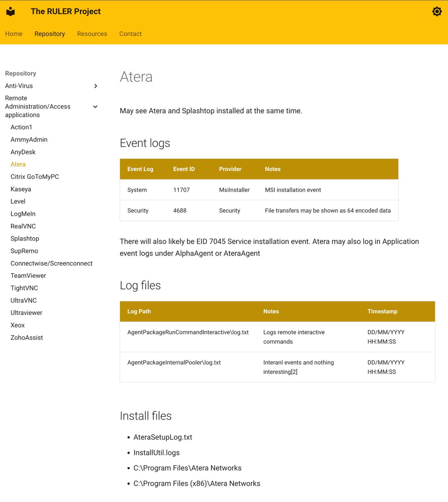448x502 pixels.
Task: Open The RULER Project site title
Action: [66, 12]
